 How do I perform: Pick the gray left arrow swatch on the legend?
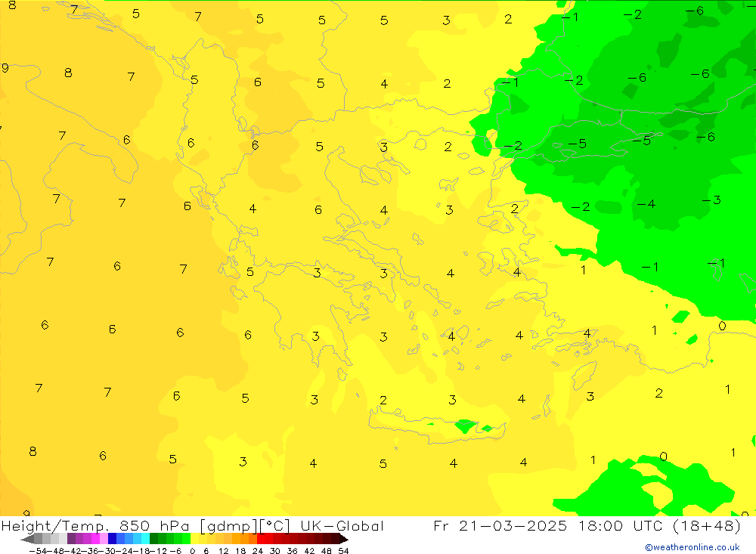(27, 539)
